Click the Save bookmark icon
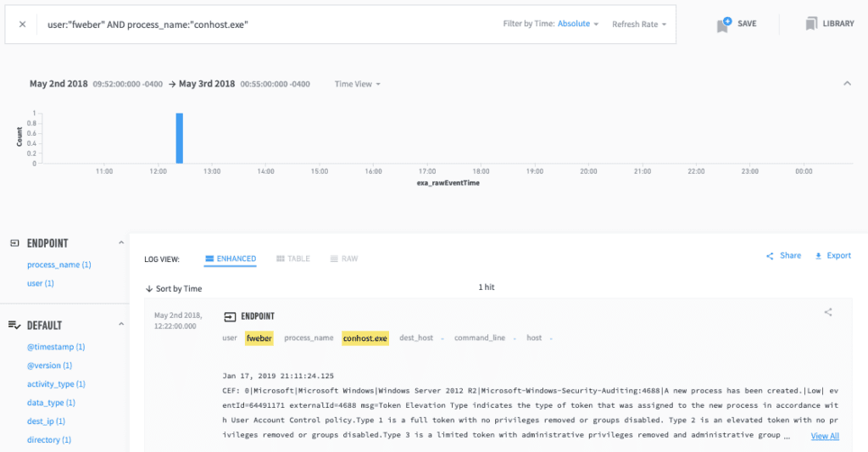This screenshot has width=868, height=452. 723,25
